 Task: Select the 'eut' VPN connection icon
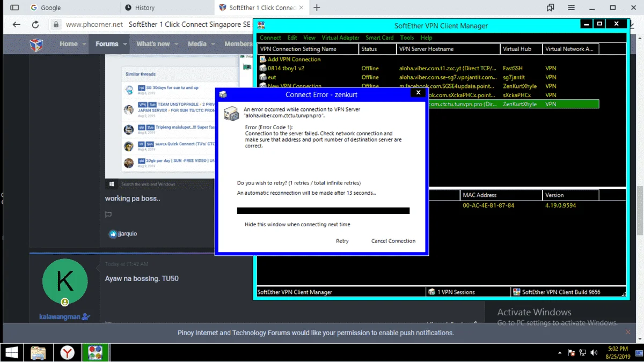[x=262, y=77]
